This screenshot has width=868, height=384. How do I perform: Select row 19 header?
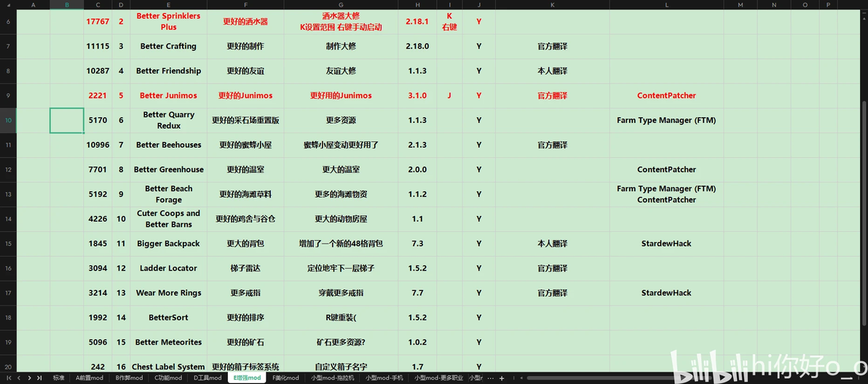click(x=8, y=342)
